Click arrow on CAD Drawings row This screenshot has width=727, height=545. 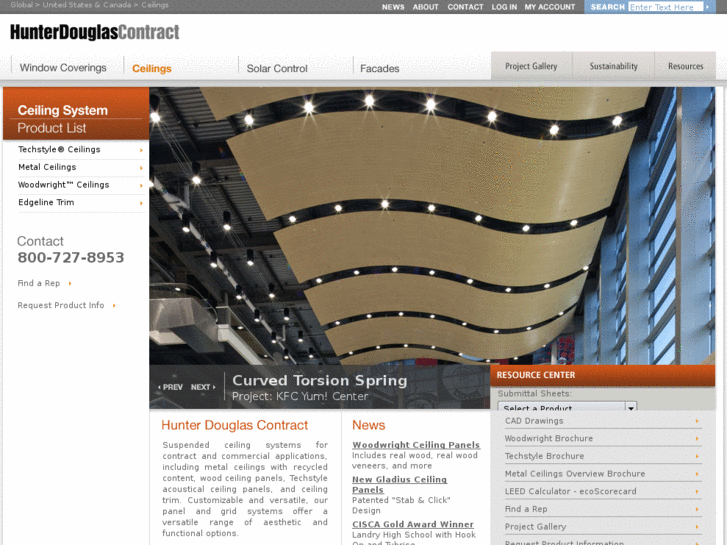(697, 421)
